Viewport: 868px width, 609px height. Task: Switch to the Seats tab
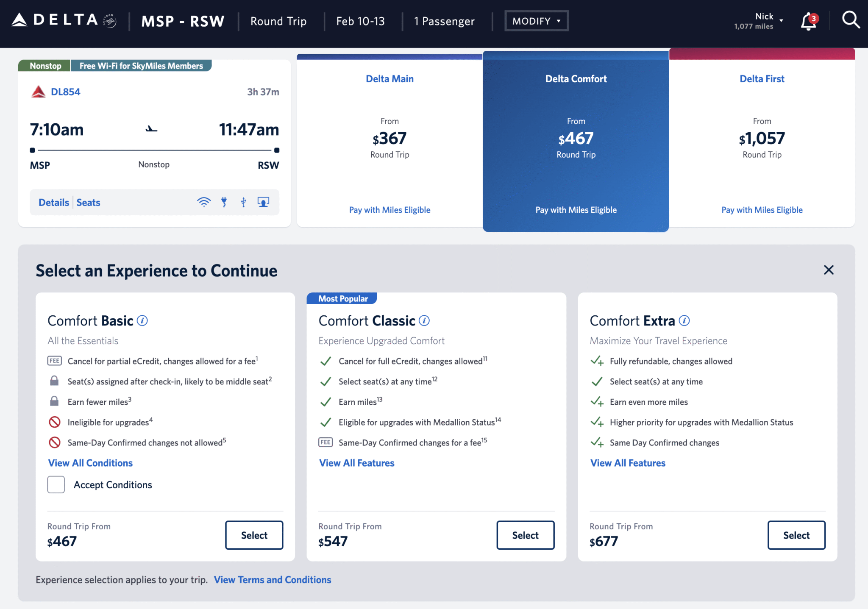click(88, 202)
